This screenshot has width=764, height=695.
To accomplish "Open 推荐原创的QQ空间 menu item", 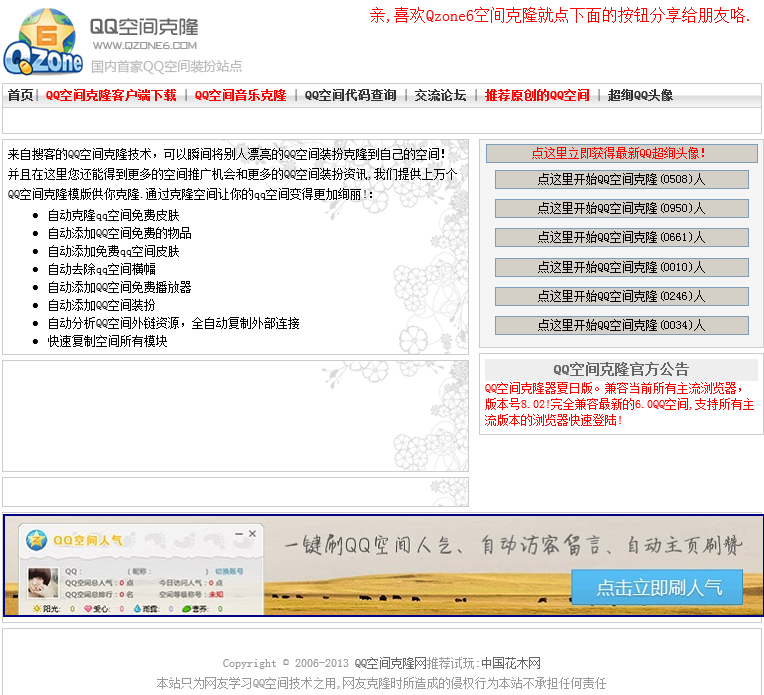I will pos(537,95).
